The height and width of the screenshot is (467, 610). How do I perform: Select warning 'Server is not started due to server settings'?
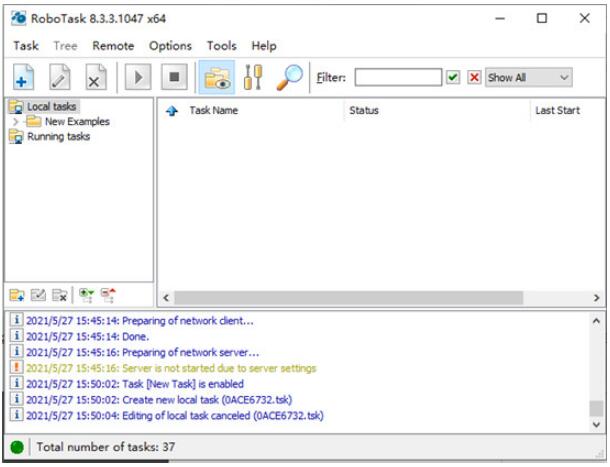pos(171,368)
